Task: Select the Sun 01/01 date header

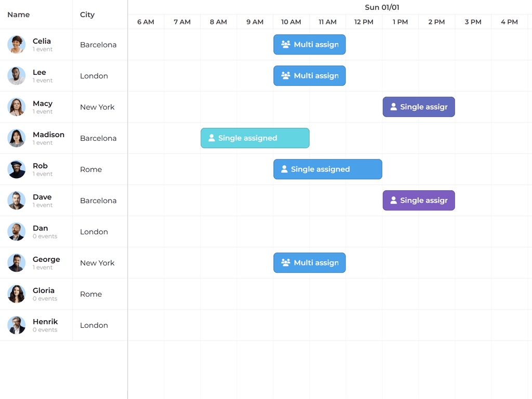Action: [382, 7]
